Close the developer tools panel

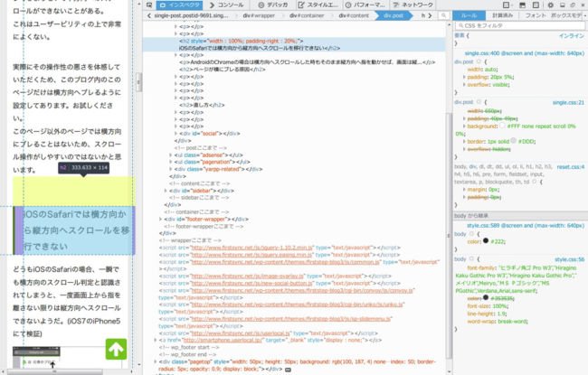[x=583, y=5]
